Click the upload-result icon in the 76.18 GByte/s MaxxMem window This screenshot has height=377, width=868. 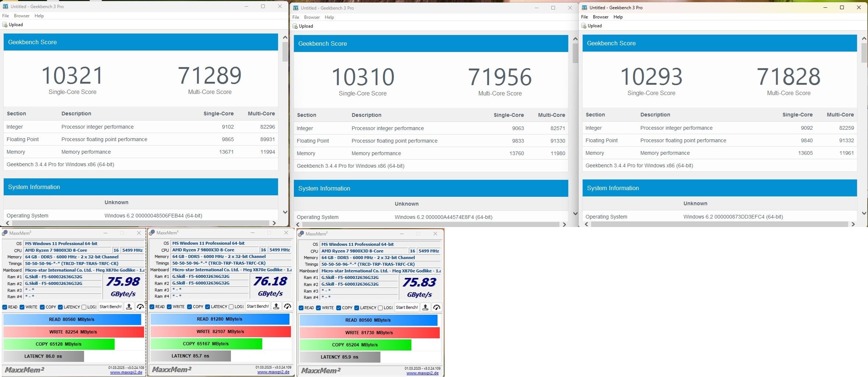click(x=276, y=306)
